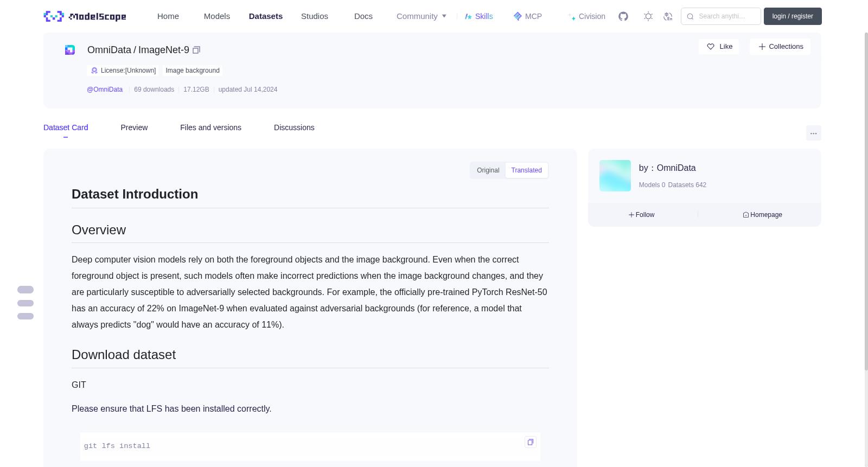Add dataset to Collections
868x467 pixels.
[x=780, y=47]
